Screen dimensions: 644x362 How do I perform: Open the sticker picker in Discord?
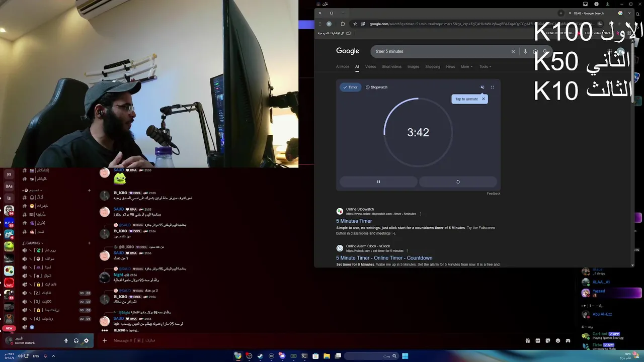pos(548,340)
